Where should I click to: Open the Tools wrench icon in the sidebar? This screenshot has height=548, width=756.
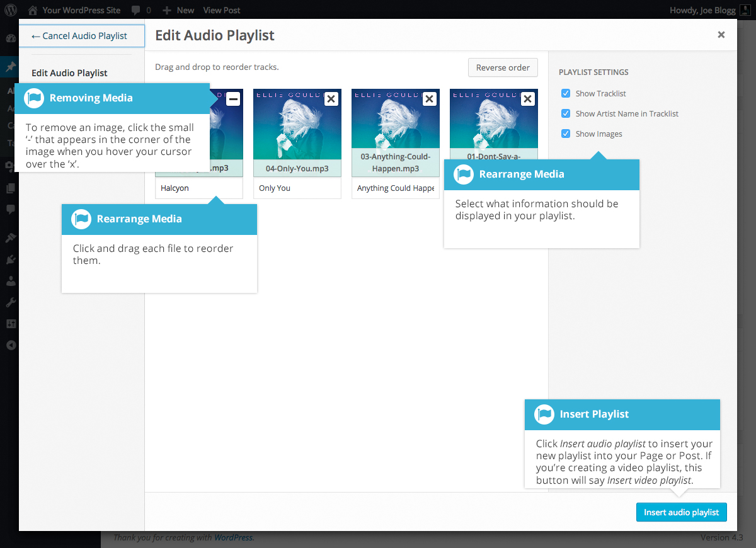pyautogui.click(x=11, y=302)
